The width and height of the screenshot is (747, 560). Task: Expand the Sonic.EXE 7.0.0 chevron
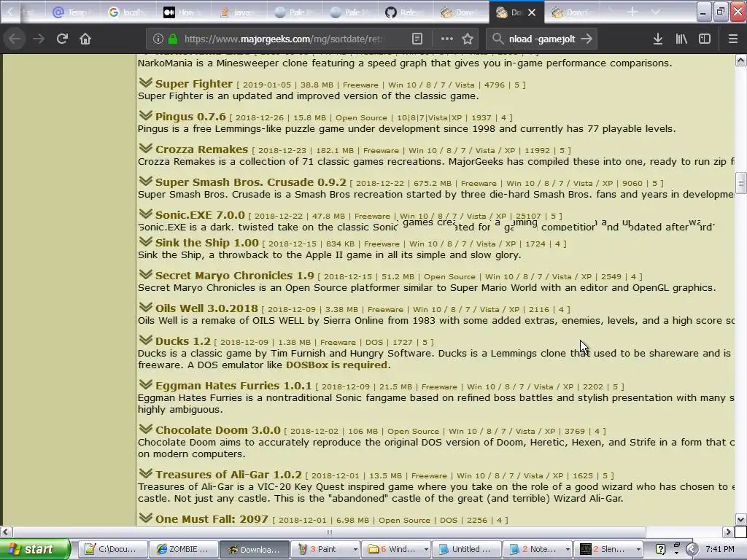(x=146, y=214)
